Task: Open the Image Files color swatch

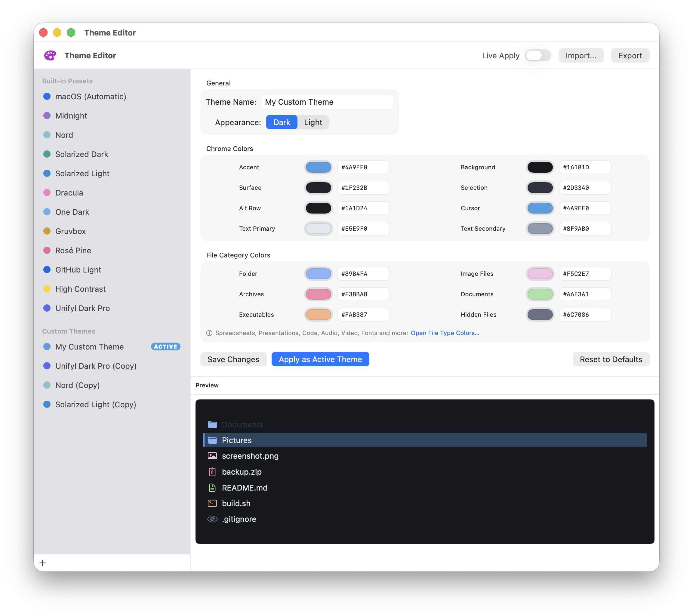Action: click(x=540, y=274)
